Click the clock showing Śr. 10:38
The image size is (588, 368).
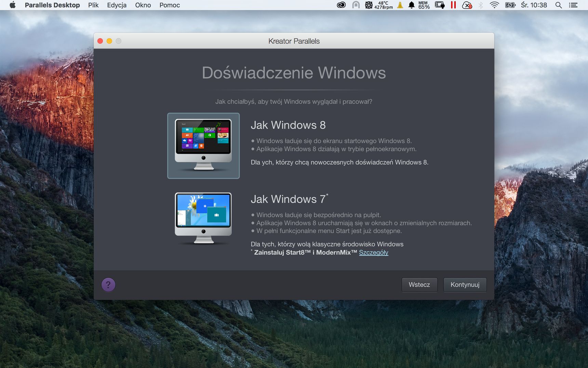pos(534,5)
